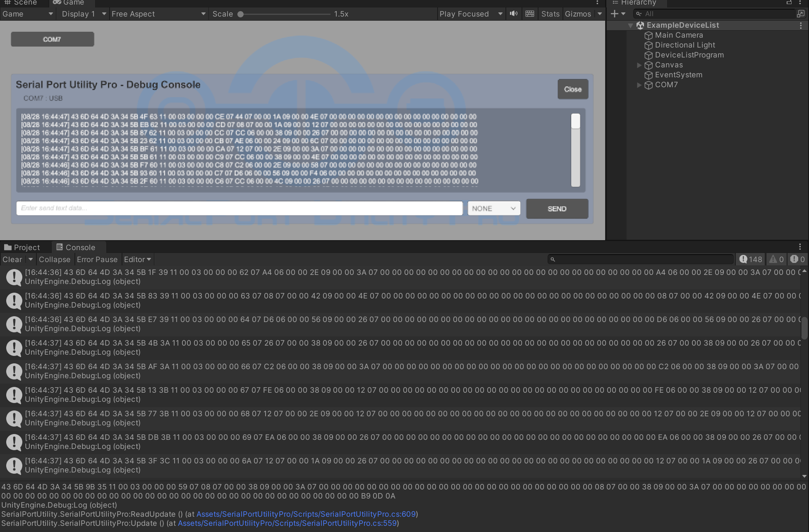Click the debug console scrollbar thumb

575,121
